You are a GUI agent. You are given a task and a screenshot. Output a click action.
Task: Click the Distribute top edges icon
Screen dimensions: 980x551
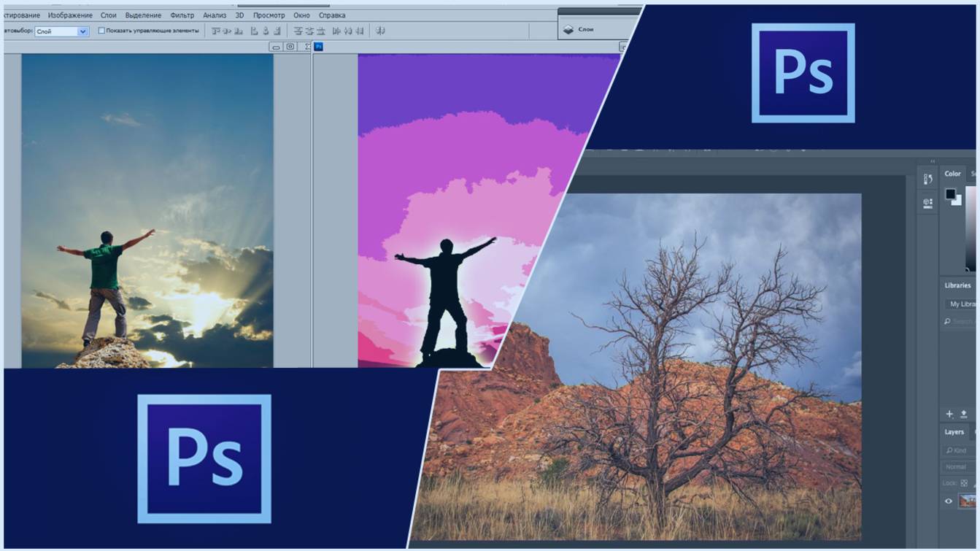click(298, 31)
